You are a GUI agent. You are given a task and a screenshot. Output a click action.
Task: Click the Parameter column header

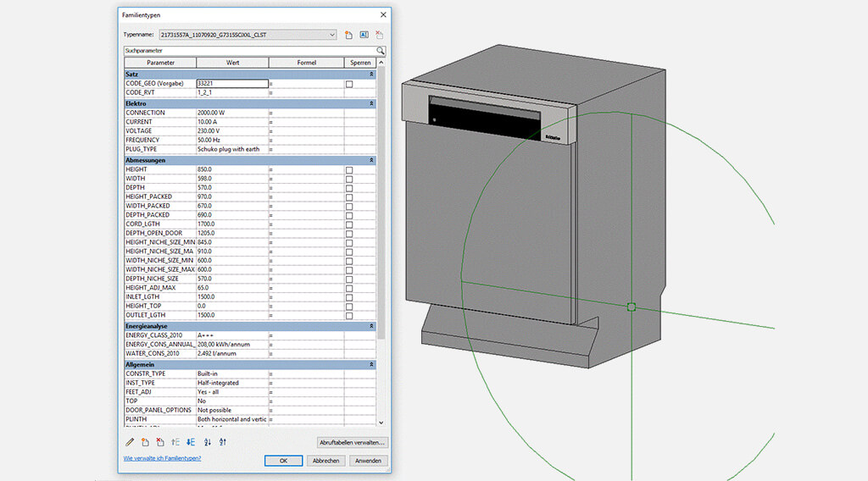(160, 63)
